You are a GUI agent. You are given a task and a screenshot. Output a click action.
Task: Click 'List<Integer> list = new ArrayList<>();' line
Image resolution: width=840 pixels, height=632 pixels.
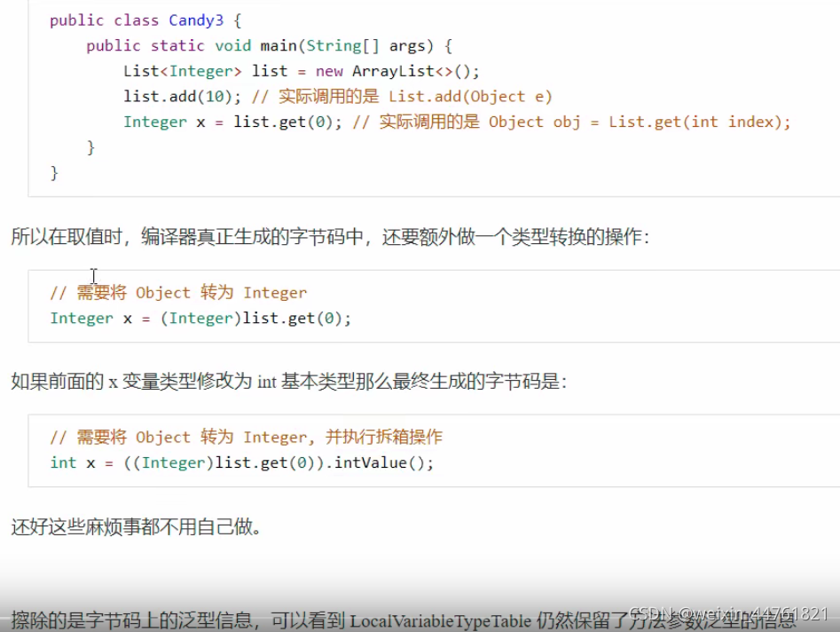(301, 71)
